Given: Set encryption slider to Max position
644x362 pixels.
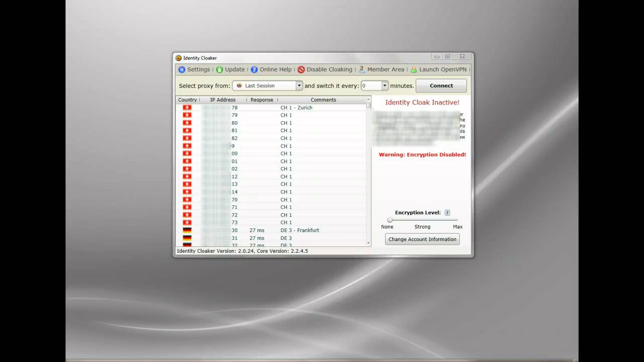Looking at the screenshot, I should [x=457, y=220].
